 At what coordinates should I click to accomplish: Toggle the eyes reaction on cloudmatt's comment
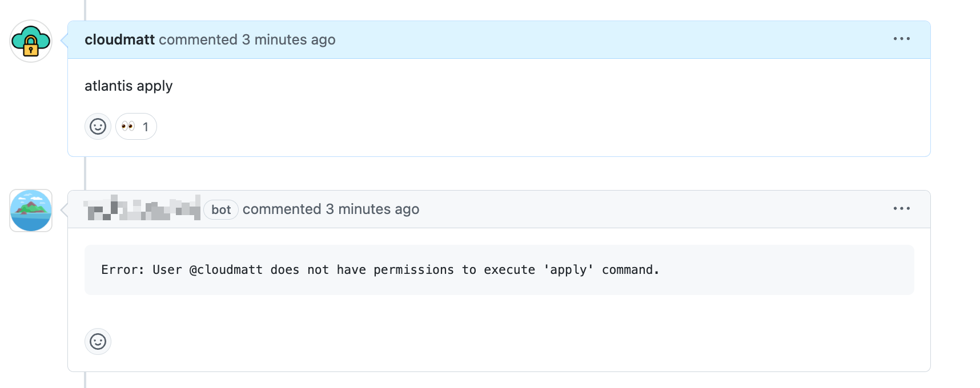point(135,126)
